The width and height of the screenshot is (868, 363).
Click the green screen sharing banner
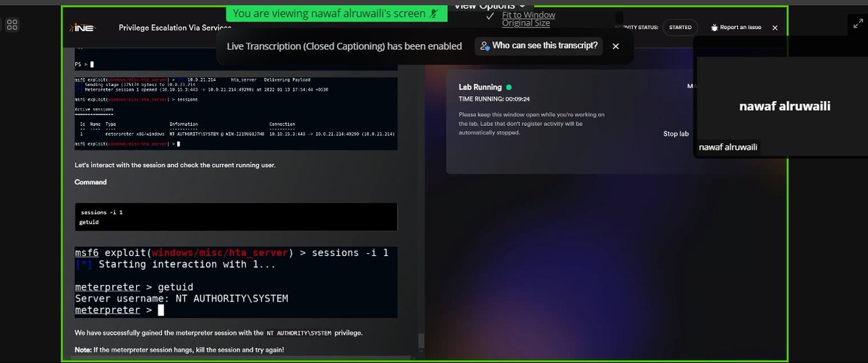[335, 13]
